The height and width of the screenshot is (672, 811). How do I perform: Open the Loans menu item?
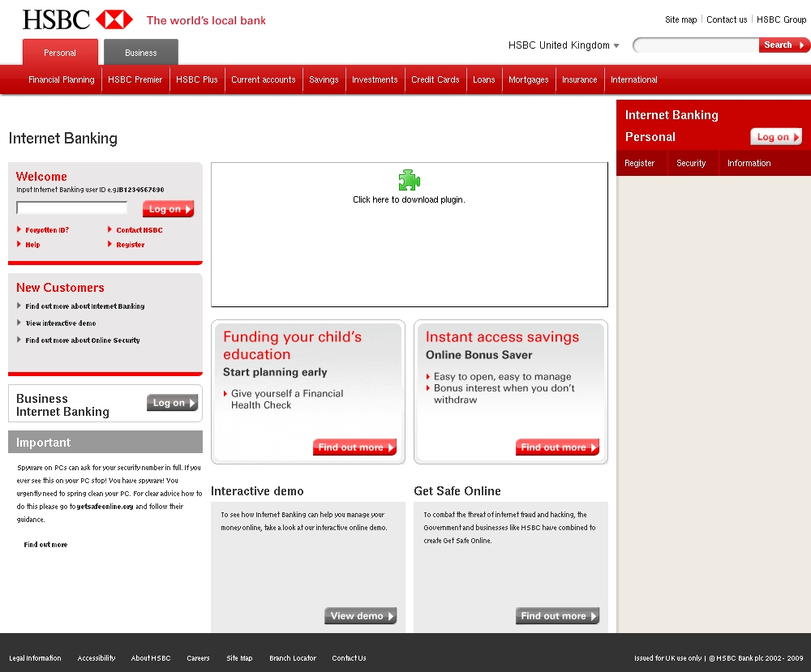[x=484, y=79]
